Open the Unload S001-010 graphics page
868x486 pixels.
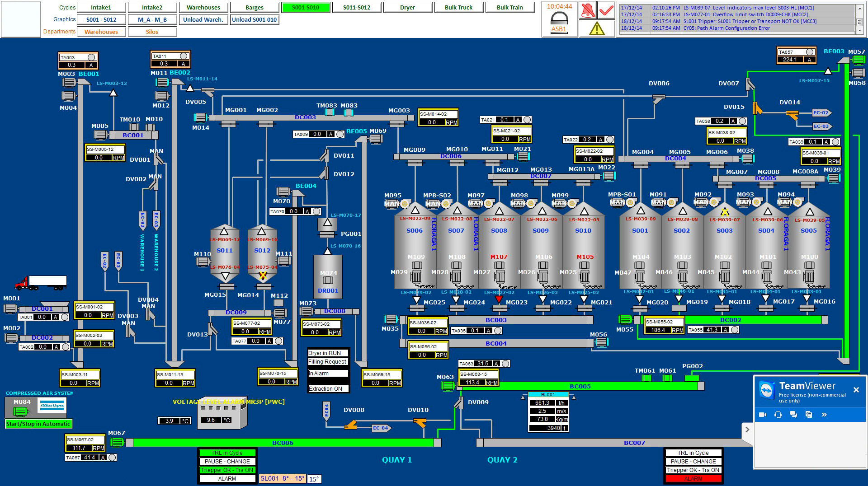point(254,19)
